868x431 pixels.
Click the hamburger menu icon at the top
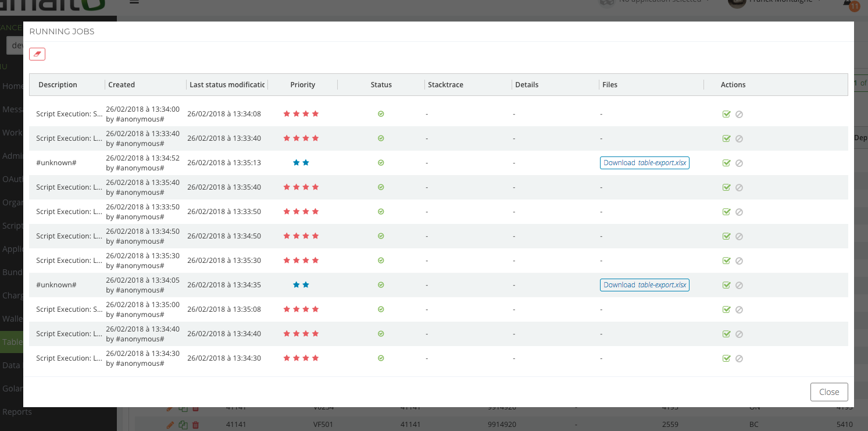134,2
